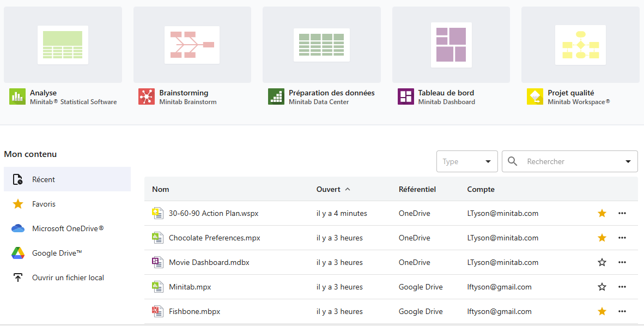Click the Google Drive icon in sidebar
The image size is (644, 326).
pos(18,253)
